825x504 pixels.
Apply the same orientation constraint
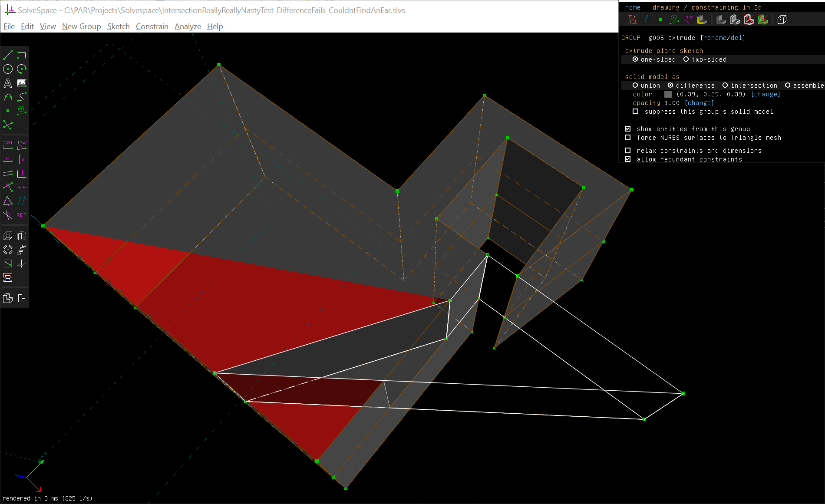22,201
